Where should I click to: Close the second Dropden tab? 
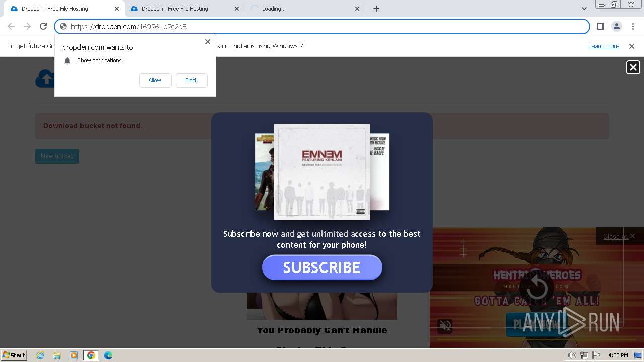(x=237, y=9)
